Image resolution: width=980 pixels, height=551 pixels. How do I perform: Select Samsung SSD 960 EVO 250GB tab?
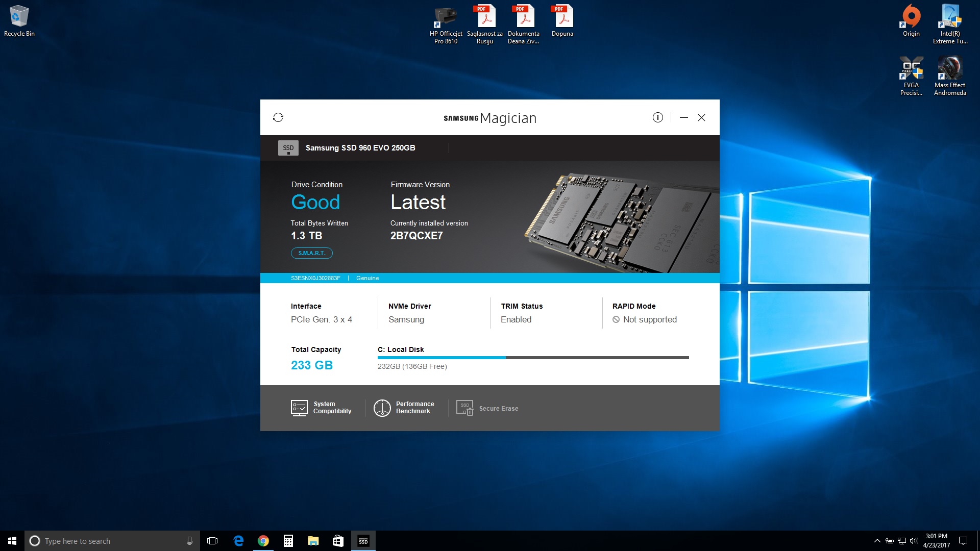click(x=360, y=148)
